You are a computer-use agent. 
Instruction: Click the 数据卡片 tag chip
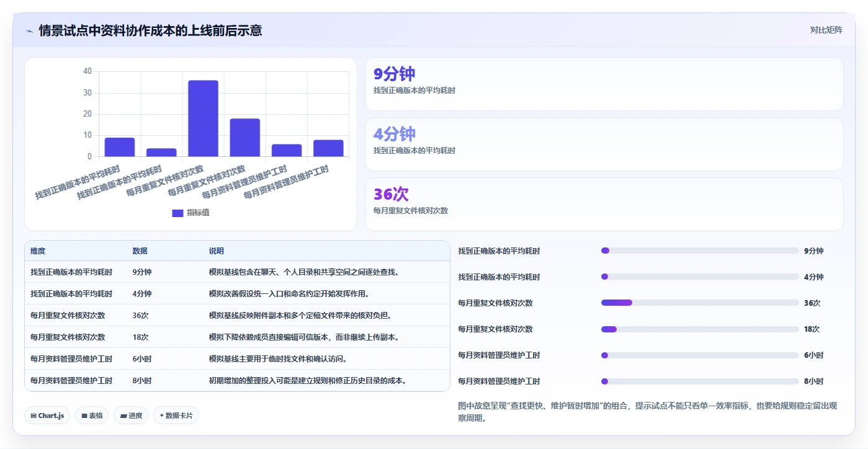(176, 416)
